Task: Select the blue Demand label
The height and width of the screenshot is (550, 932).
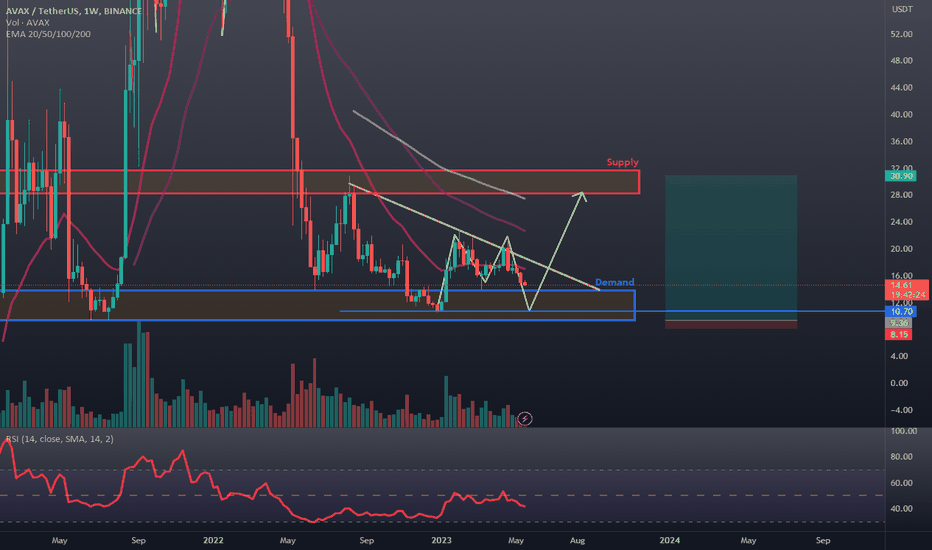Action: (x=615, y=282)
